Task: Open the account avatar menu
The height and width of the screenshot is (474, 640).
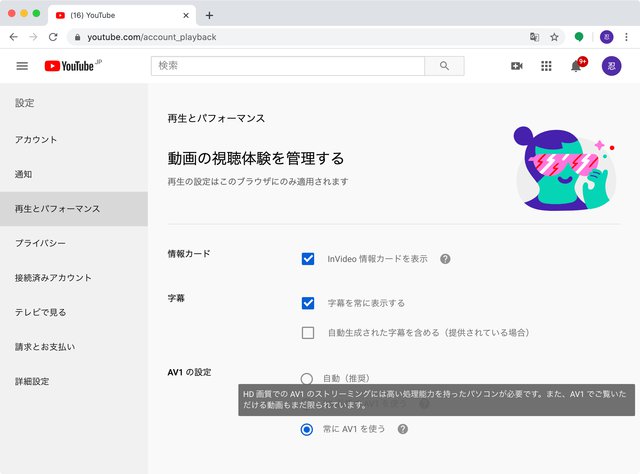Action: 611,66
